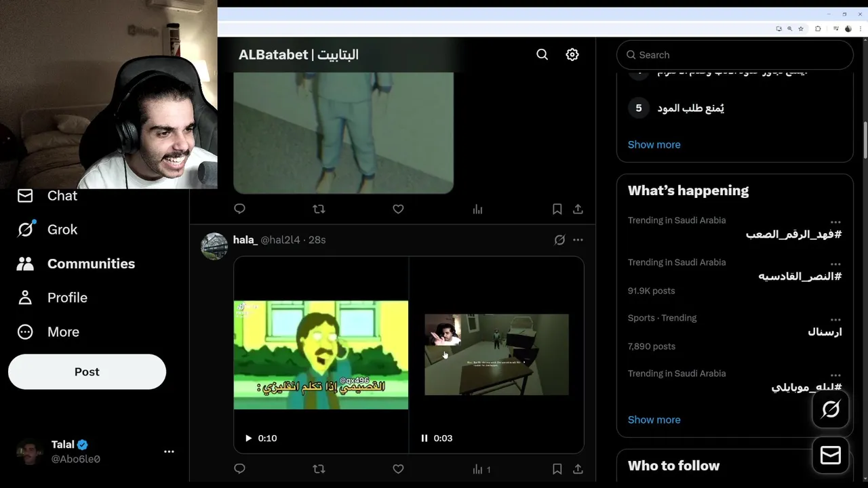Open community settings gear
The image size is (868, 488).
point(572,54)
